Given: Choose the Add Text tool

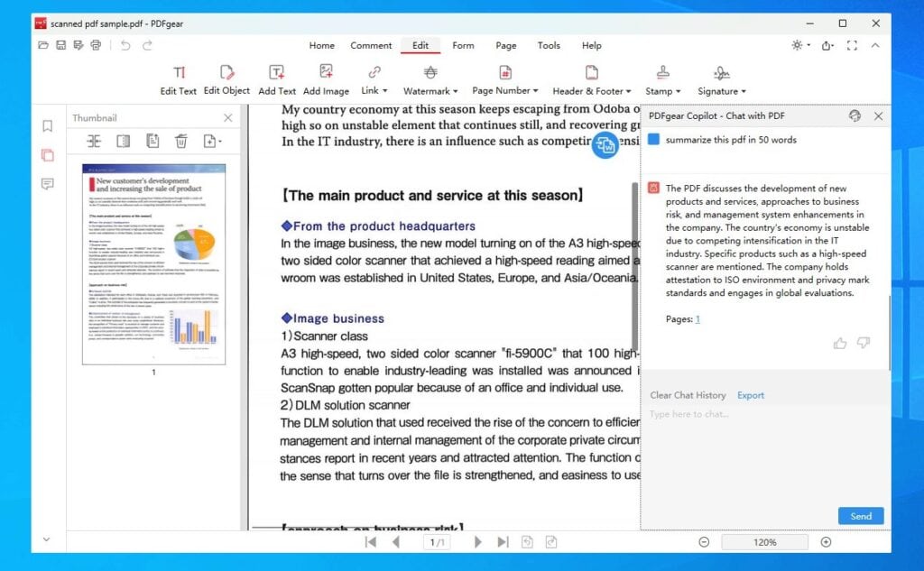Looking at the screenshot, I should tap(277, 80).
